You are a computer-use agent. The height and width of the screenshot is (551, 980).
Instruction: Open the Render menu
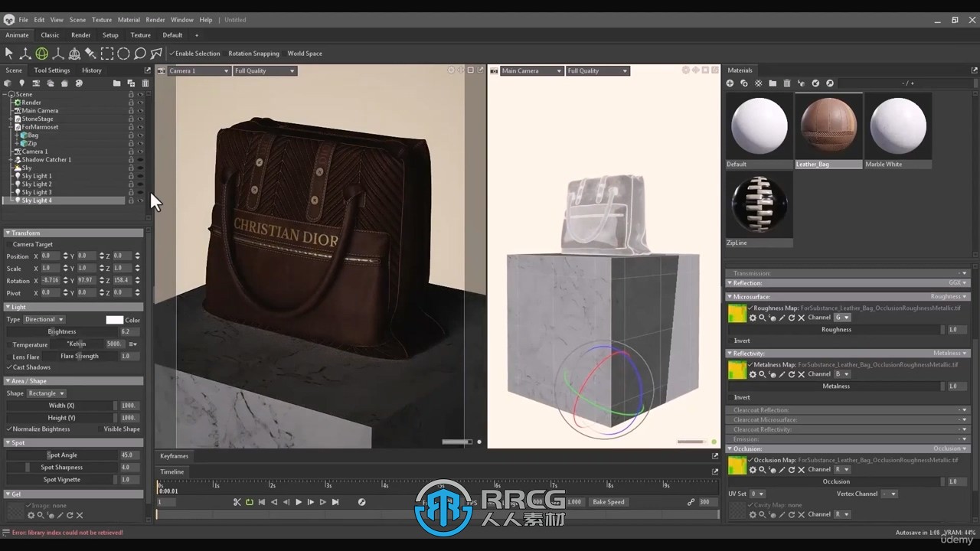155,20
